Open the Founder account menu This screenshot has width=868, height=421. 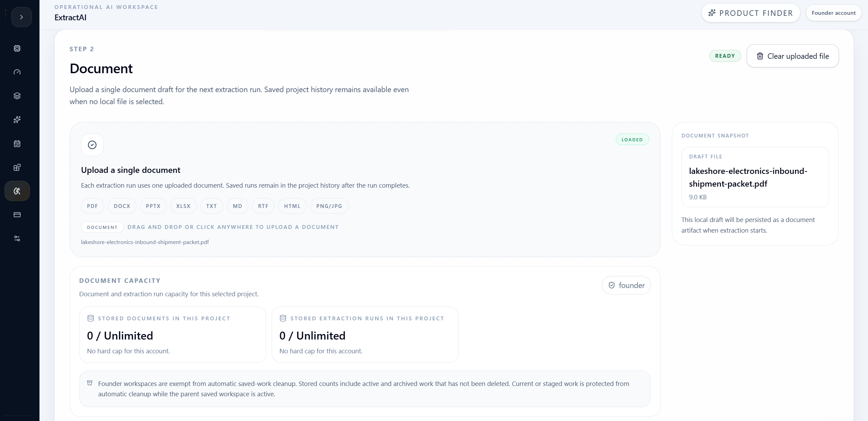833,13
